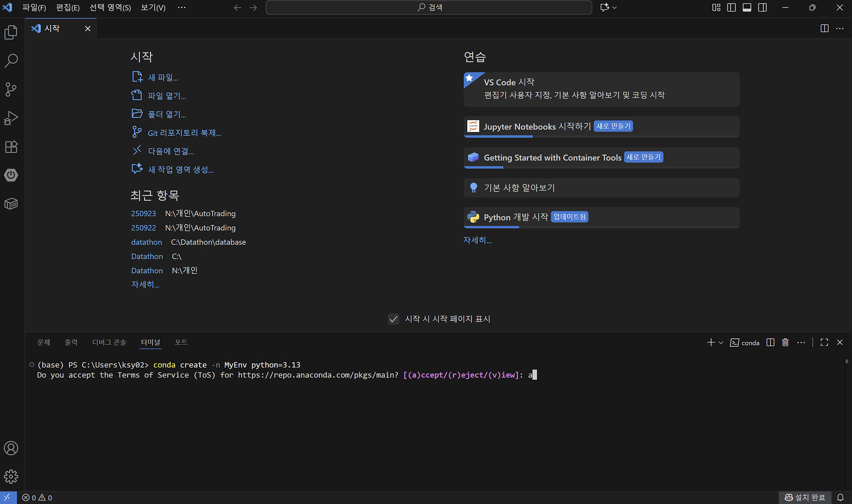The width and height of the screenshot is (852, 504).
Task: Open the Extensions view
Action: click(x=11, y=147)
